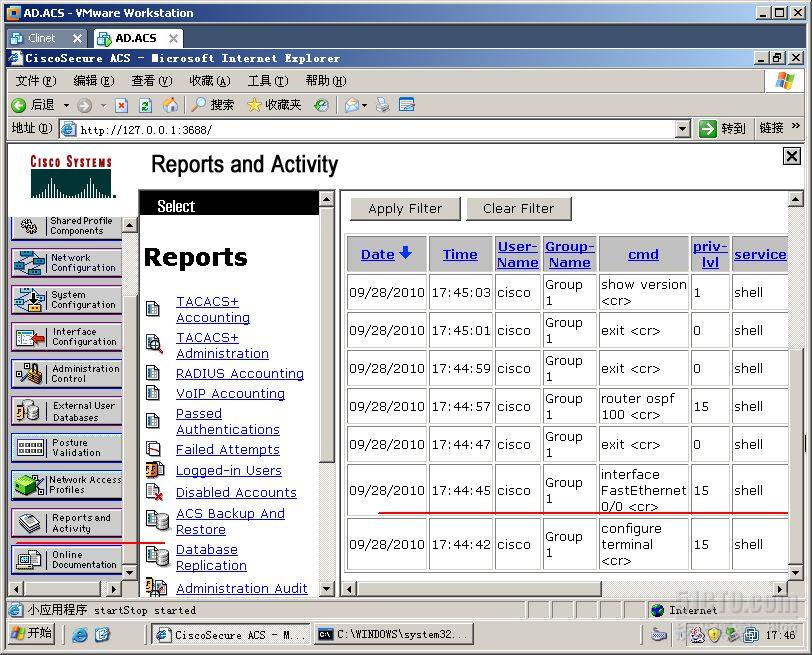Click the ACS Backup And Restore icon
This screenshot has width=812, height=655.
tap(157, 520)
